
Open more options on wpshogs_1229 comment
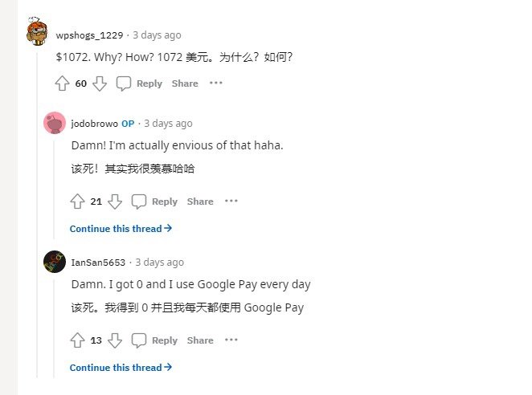(216, 83)
